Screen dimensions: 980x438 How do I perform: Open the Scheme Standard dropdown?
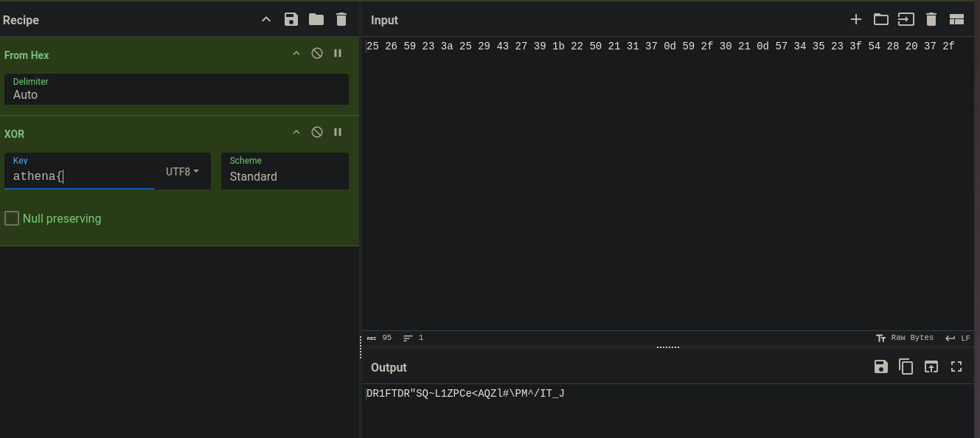pos(285,171)
